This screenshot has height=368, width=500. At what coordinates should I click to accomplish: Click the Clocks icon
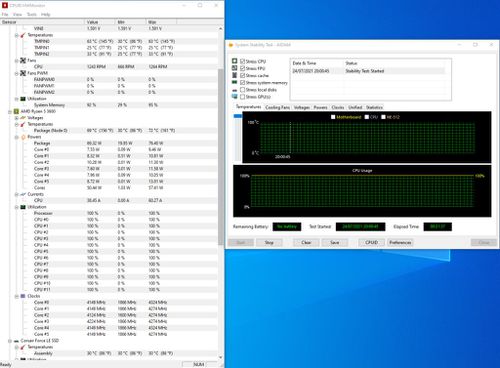23,296
